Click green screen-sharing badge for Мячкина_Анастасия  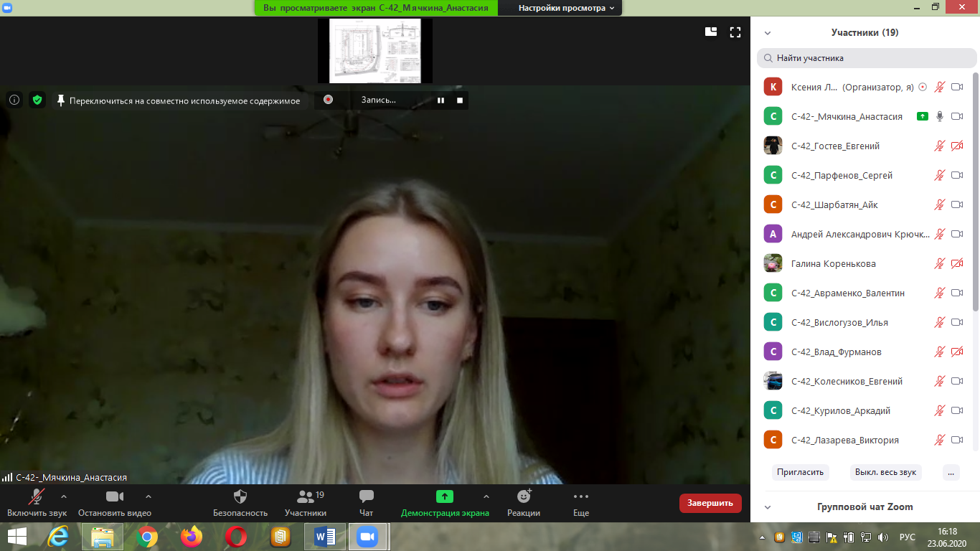tap(923, 116)
